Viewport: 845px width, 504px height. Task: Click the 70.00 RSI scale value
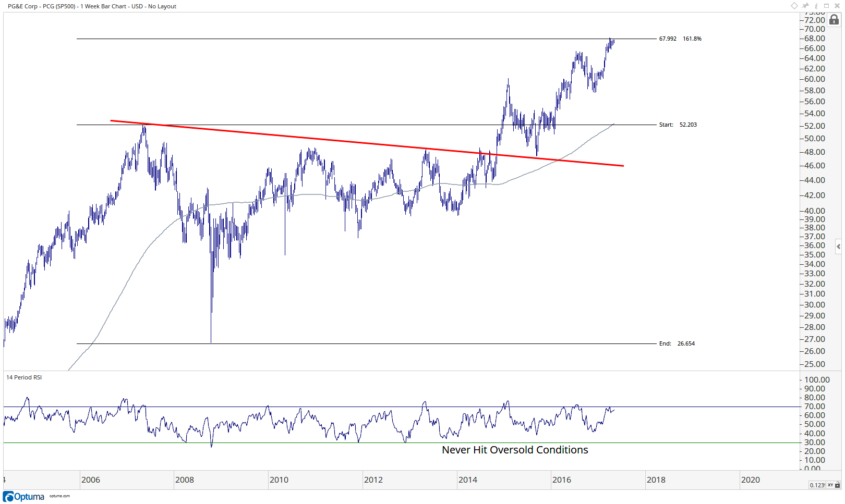coord(815,407)
